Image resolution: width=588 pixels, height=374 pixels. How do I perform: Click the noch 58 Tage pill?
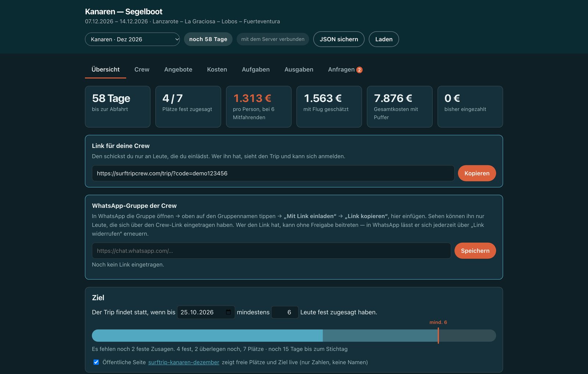208,39
